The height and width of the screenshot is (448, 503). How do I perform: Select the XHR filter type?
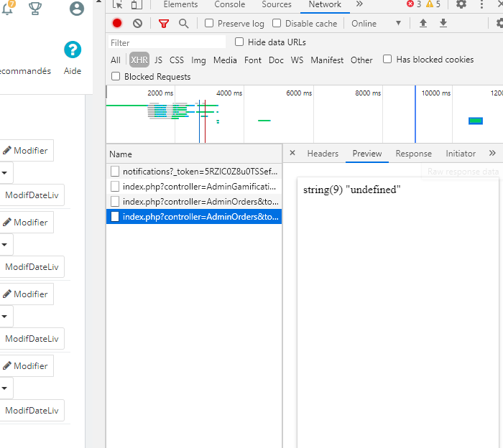pyautogui.click(x=139, y=60)
